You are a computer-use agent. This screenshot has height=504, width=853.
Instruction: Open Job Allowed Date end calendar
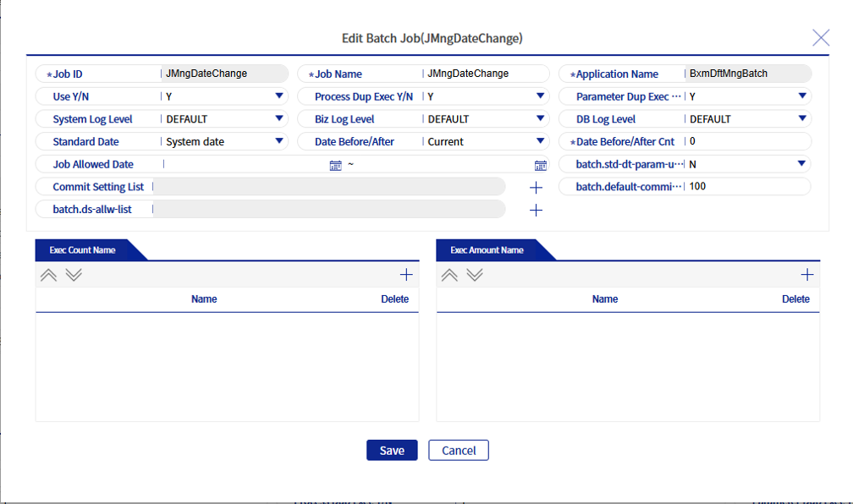point(541,165)
